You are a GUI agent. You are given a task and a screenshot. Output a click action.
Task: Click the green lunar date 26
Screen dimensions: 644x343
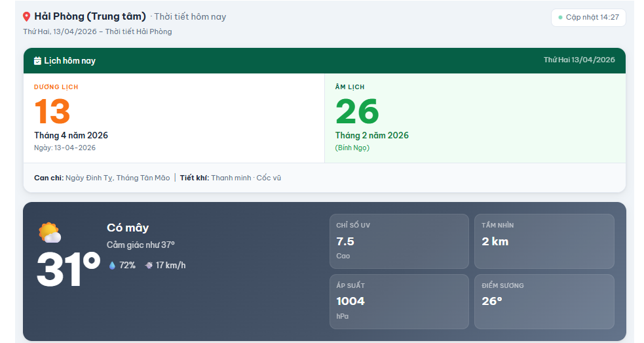(x=357, y=111)
